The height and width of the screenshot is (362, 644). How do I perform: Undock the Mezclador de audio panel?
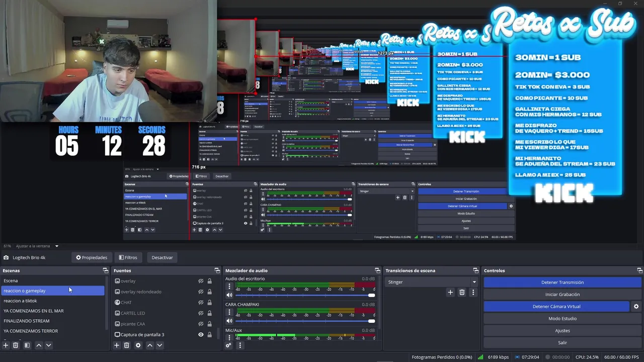point(377,270)
